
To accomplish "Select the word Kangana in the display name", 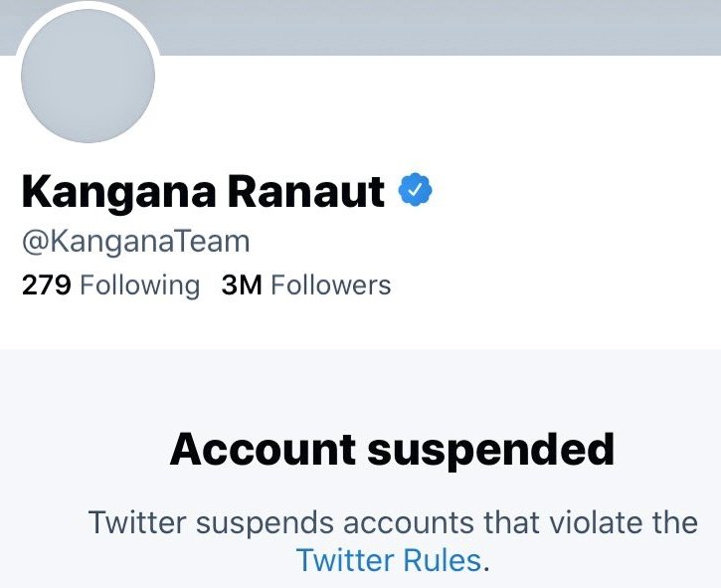I will [x=118, y=193].
